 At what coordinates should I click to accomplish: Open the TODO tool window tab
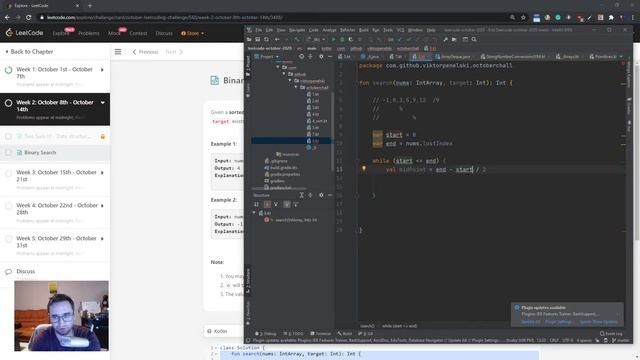pyautogui.click(x=293, y=333)
